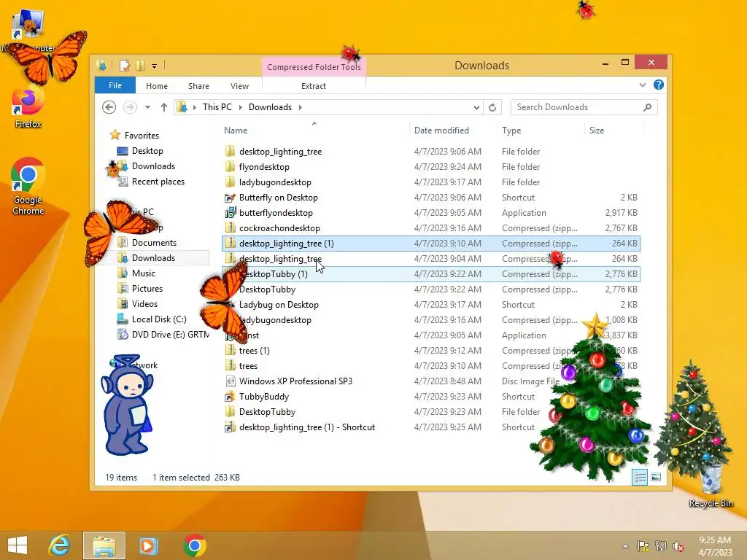Open Windows Start button
747x560 pixels.
[x=18, y=545]
